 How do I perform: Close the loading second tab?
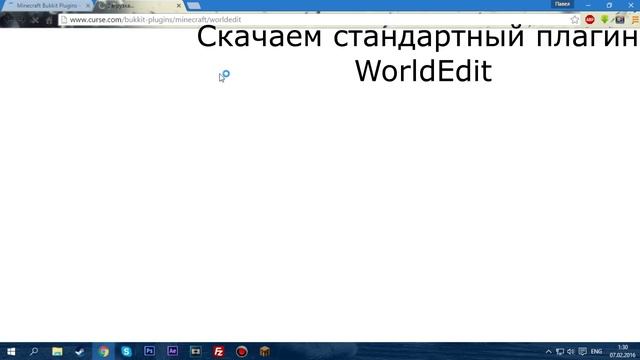click(x=178, y=6)
